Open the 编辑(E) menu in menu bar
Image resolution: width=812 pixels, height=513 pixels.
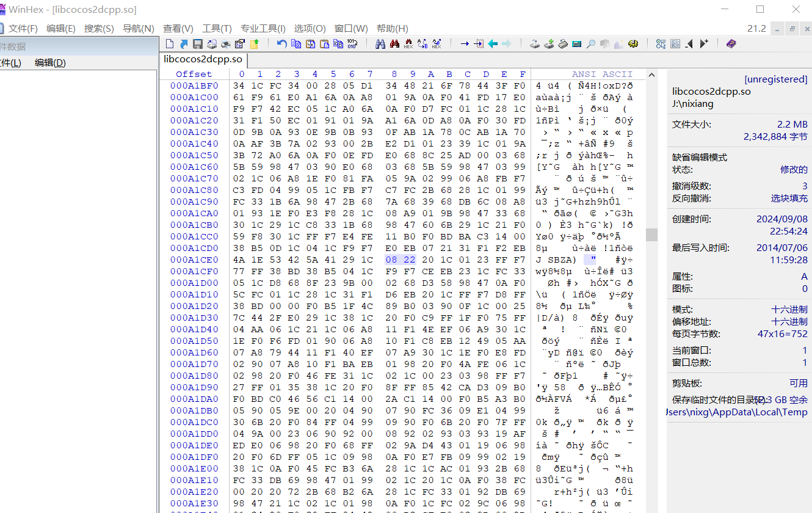pos(61,29)
